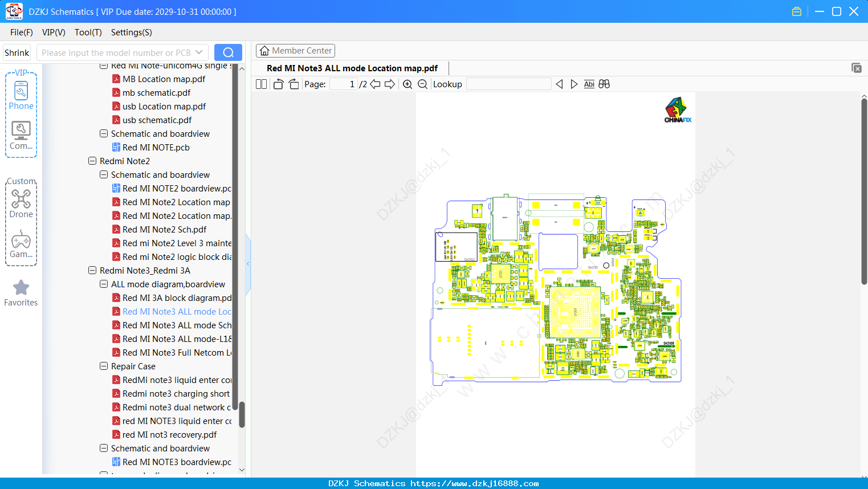This screenshot has height=489, width=868.
Task: Open Redmi note3 charging short case
Action: click(x=171, y=394)
